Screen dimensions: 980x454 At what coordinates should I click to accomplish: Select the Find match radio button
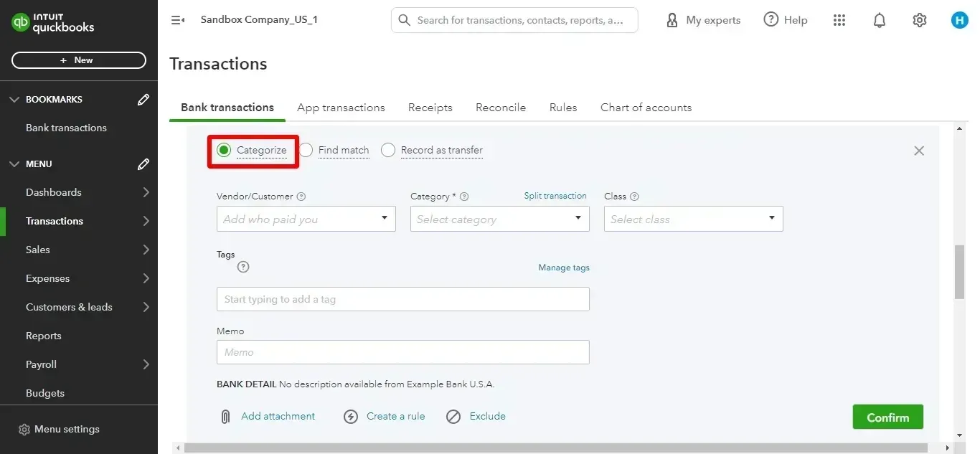[x=306, y=150]
